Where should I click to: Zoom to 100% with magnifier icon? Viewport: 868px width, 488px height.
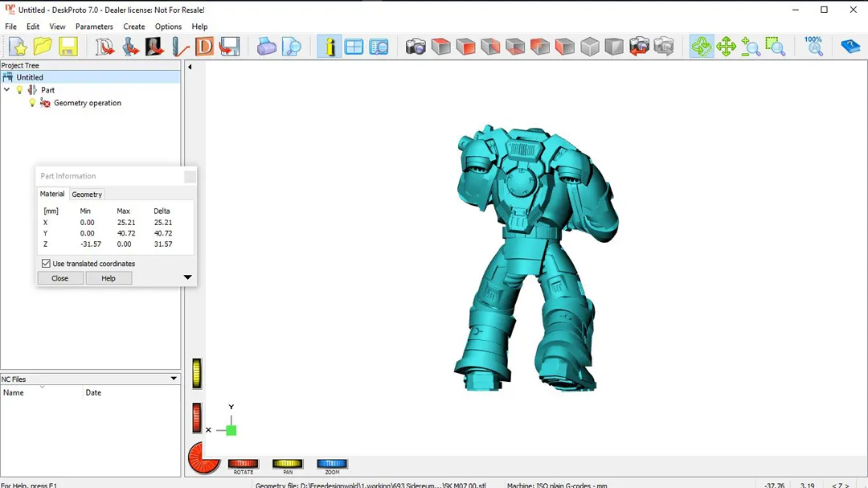[x=813, y=47]
